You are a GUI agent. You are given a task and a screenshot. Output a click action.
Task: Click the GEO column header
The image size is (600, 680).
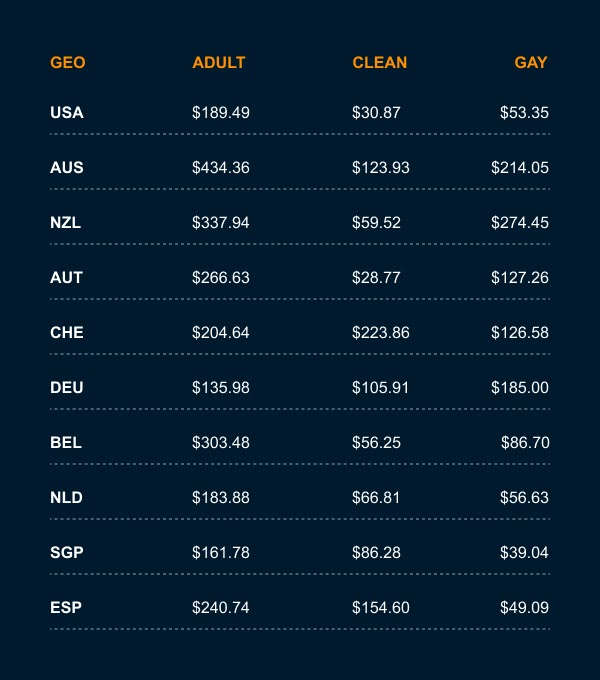[68, 62]
